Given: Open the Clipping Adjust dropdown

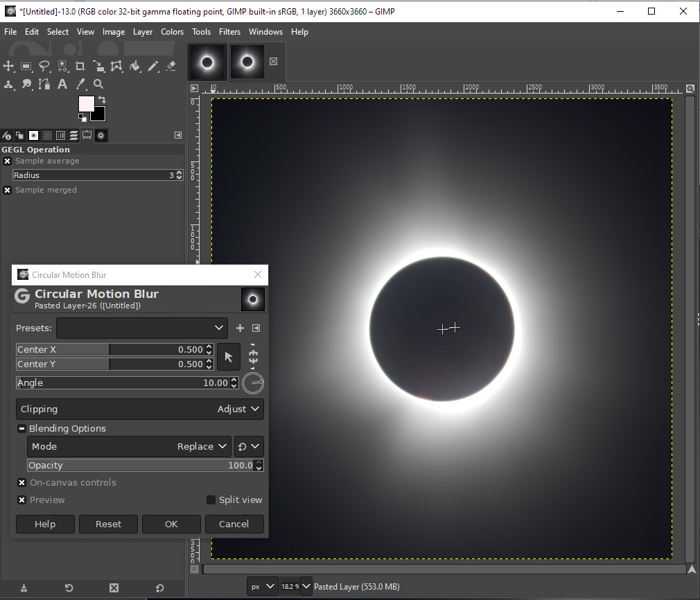Looking at the screenshot, I should click(x=140, y=409).
